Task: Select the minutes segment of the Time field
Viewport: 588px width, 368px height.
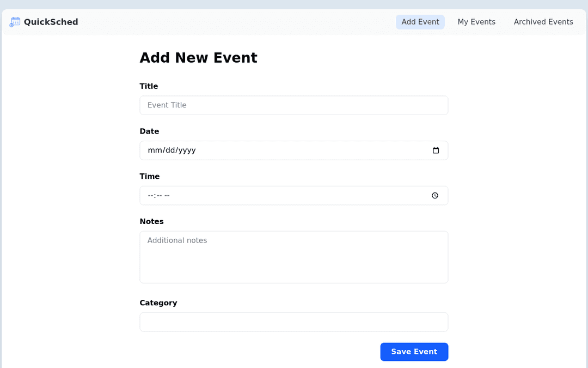Action: [x=158, y=196]
